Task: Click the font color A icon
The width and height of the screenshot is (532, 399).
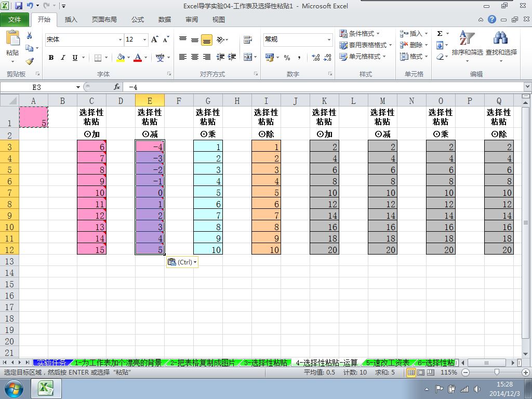Action: click(x=137, y=58)
